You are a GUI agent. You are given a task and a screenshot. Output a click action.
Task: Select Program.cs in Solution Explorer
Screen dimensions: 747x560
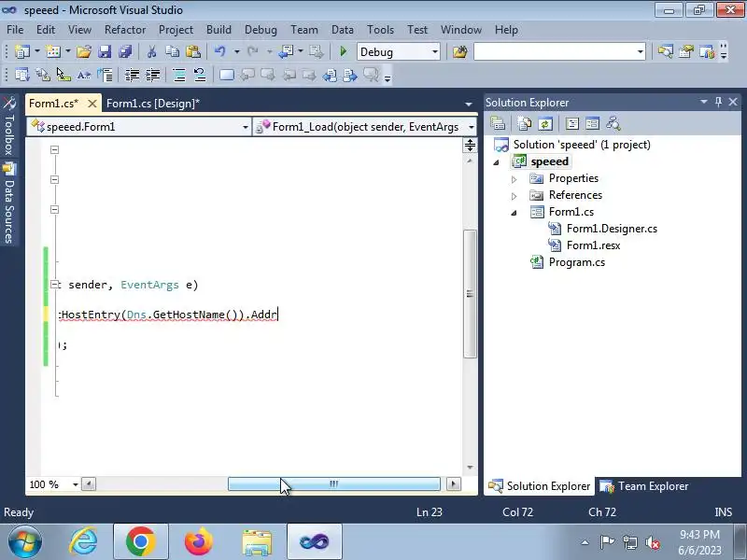click(576, 262)
